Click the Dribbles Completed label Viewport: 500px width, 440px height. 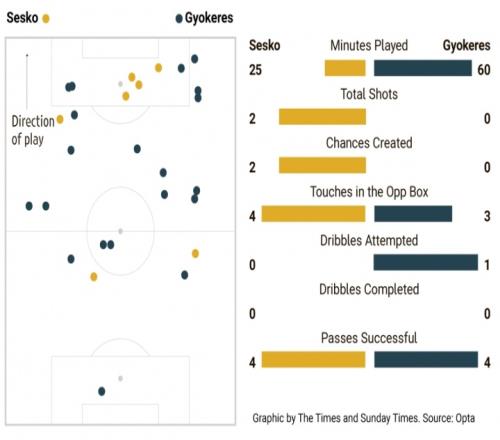coord(369,289)
